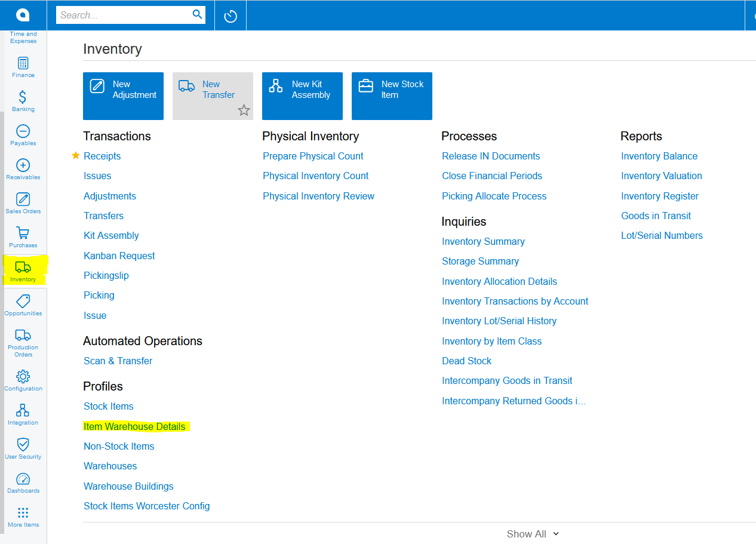Image resolution: width=756 pixels, height=544 pixels.
Task: Unfavorite Receipts using its gold star
Action: 76,156
